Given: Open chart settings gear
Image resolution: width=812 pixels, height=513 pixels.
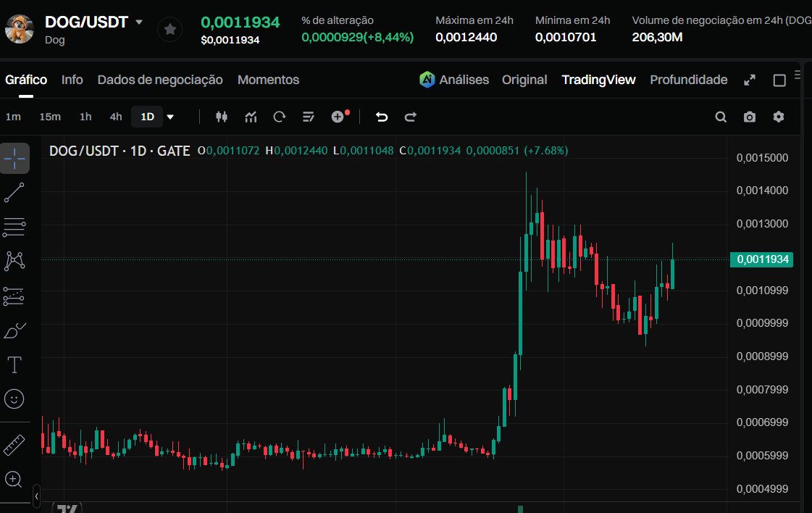Looking at the screenshot, I should (779, 117).
